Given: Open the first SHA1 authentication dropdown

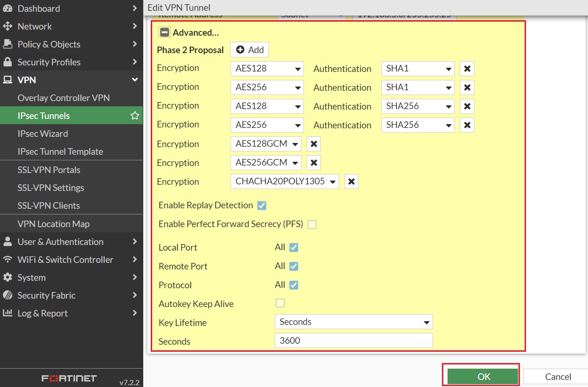Looking at the screenshot, I should click(x=418, y=69).
